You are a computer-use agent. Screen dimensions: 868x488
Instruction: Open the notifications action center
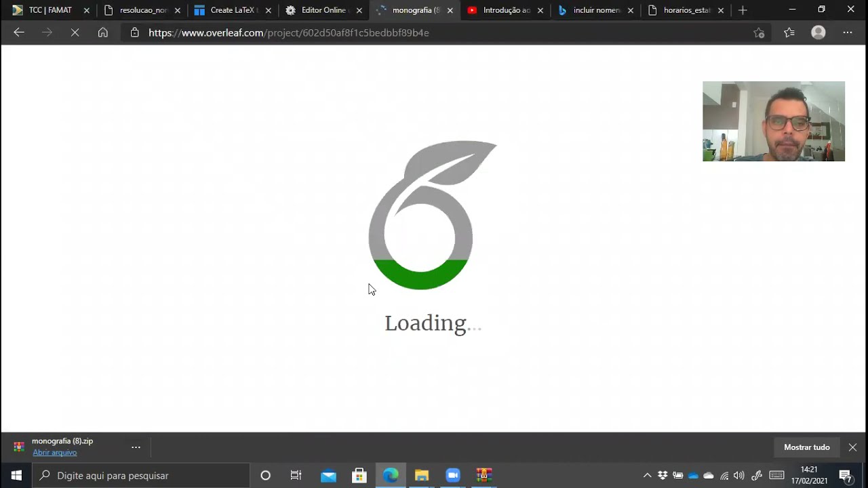[x=846, y=475]
